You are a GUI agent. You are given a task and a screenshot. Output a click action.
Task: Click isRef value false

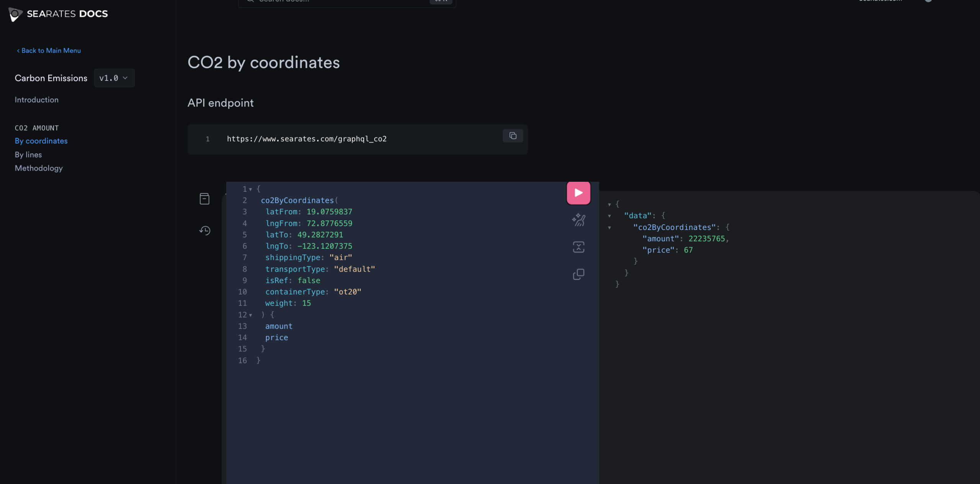coord(309,280)
